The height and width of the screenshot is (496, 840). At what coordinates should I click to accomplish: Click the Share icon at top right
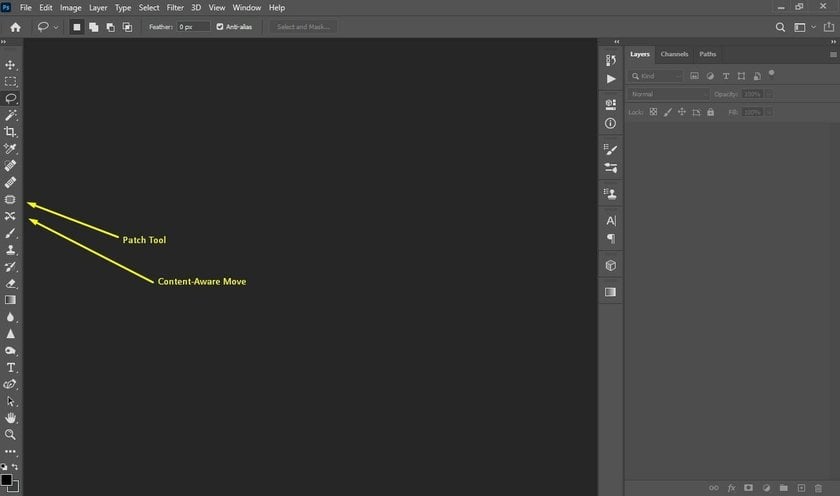pos(829,26)
